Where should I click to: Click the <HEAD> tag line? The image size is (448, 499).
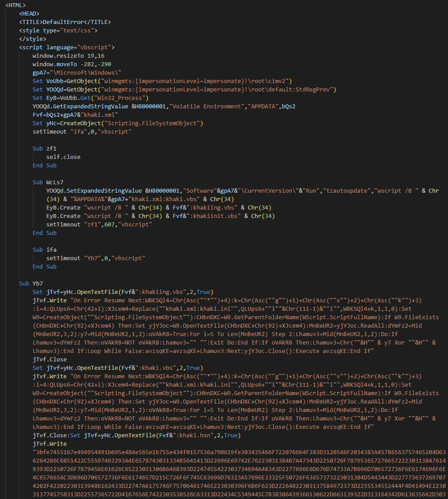(29, 14)
